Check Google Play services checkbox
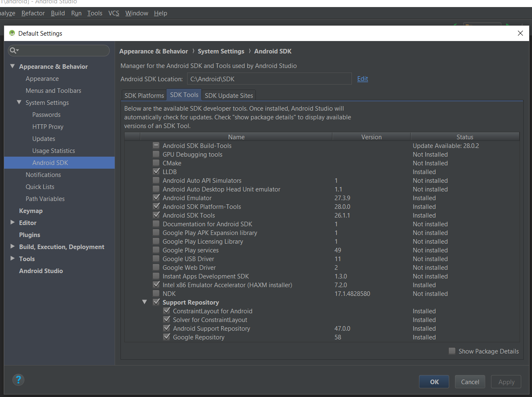The width and height of the screenshot is (532, 397). coord(156,250)
